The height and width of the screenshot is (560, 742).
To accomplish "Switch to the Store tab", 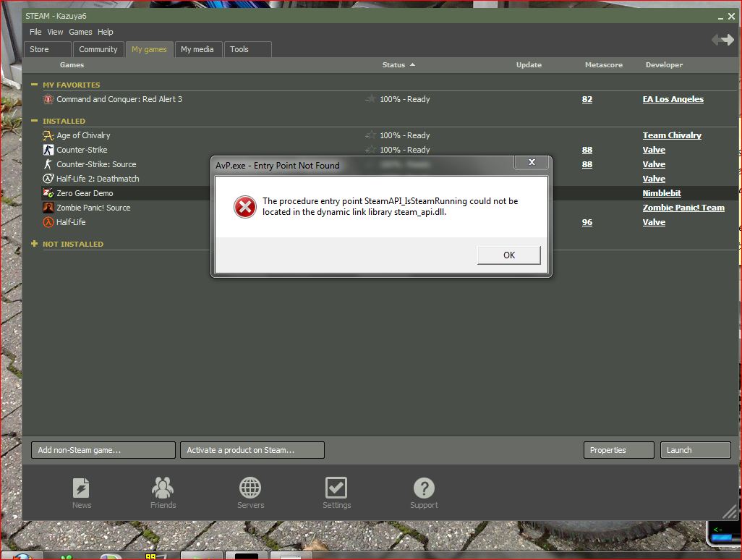I will 48,49.
